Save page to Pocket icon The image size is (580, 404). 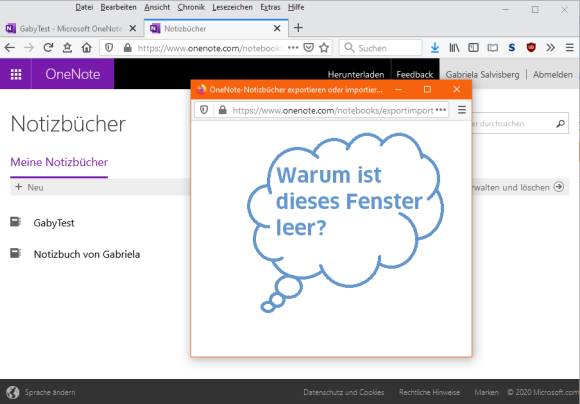tap(308, 48)
